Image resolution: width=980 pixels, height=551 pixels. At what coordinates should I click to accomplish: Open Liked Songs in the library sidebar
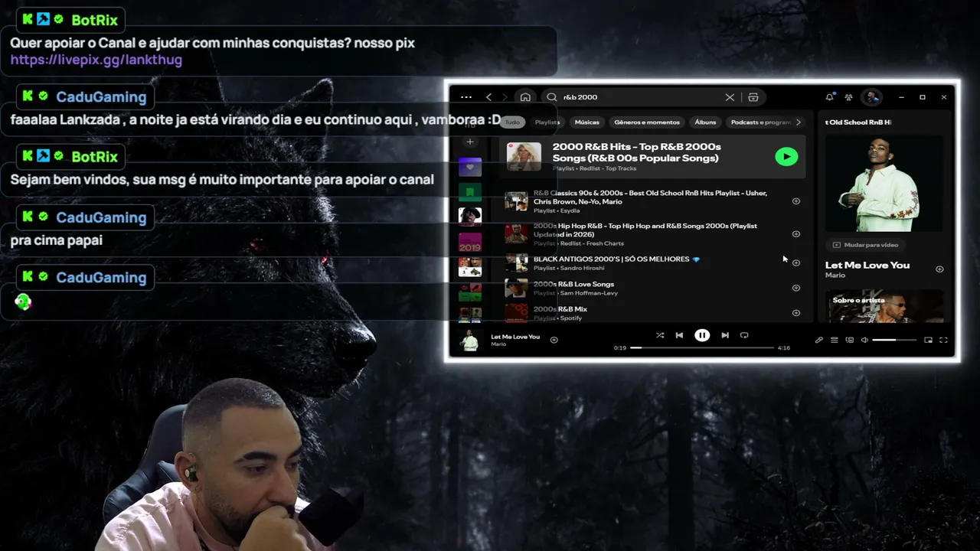(x=470, y=167)
